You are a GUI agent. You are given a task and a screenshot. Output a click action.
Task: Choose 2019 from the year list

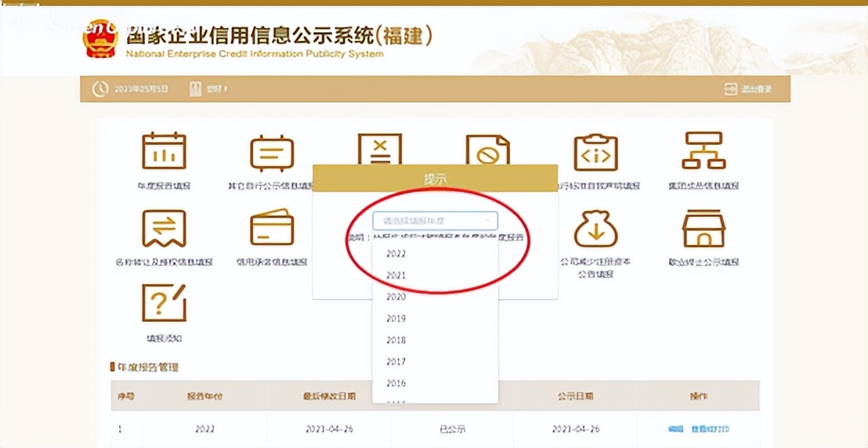click(435, 319)
